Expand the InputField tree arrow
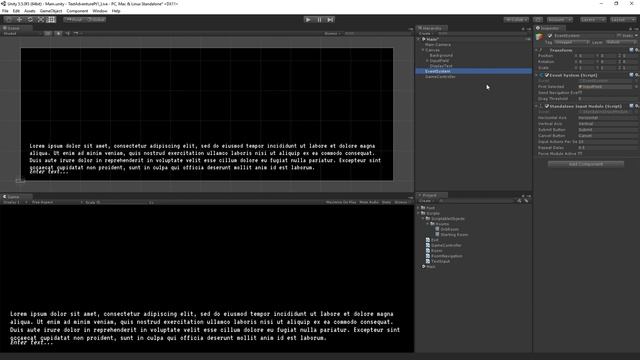The height and width of the screenshot is (360, 640). click(x=427, y=60)
